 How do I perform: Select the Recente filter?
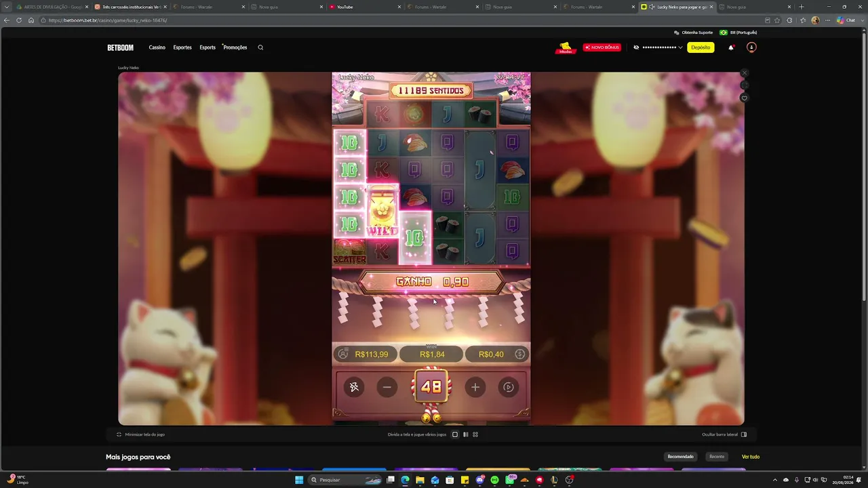[717, 457]
